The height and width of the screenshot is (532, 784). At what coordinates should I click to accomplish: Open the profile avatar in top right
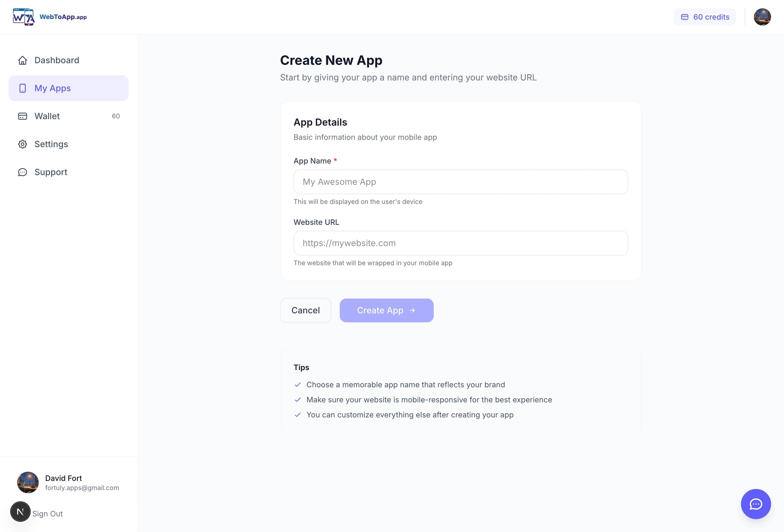[762, 16]
